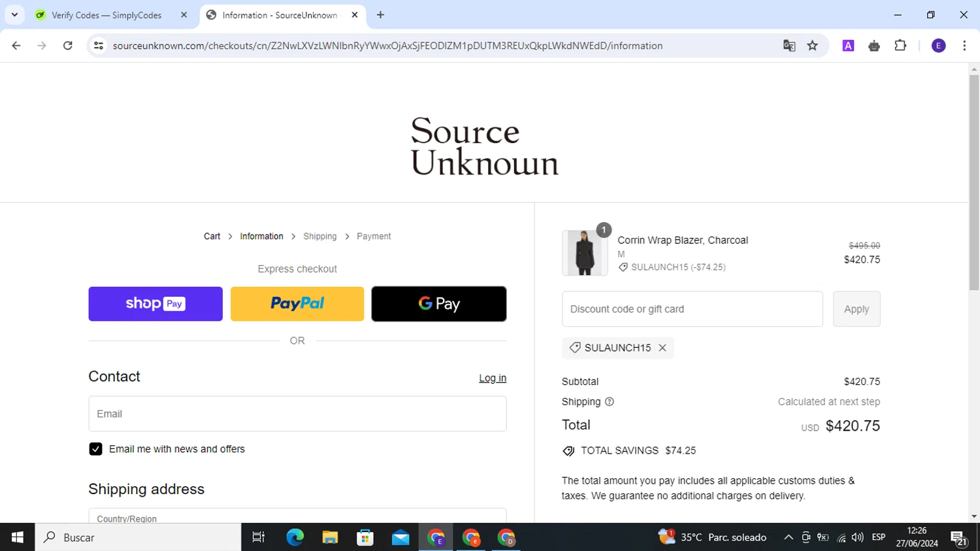The image size is (980, 551).
Task: Go forward in browser history
Action: click(42, 46)
